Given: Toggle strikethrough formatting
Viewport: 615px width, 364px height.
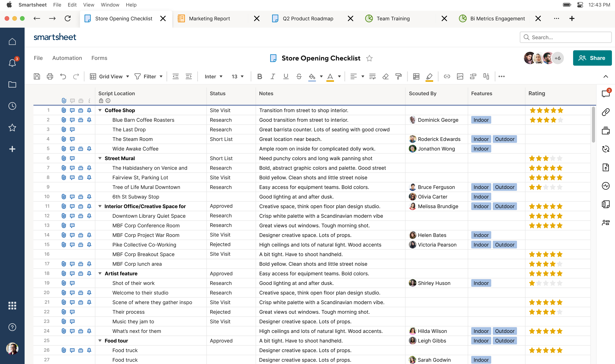Looking at the screenshot, I should 299,76.
